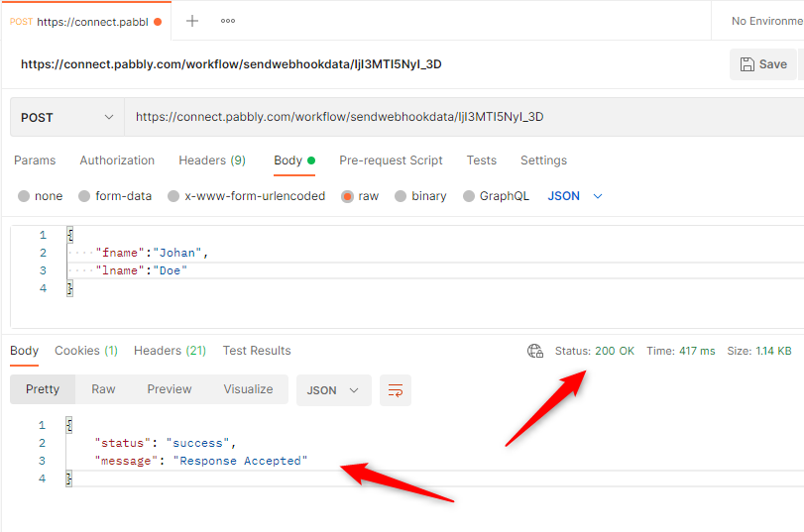Select the request Body tab
The height and width of the screenshot is (532, 804).
pos(293,160)
